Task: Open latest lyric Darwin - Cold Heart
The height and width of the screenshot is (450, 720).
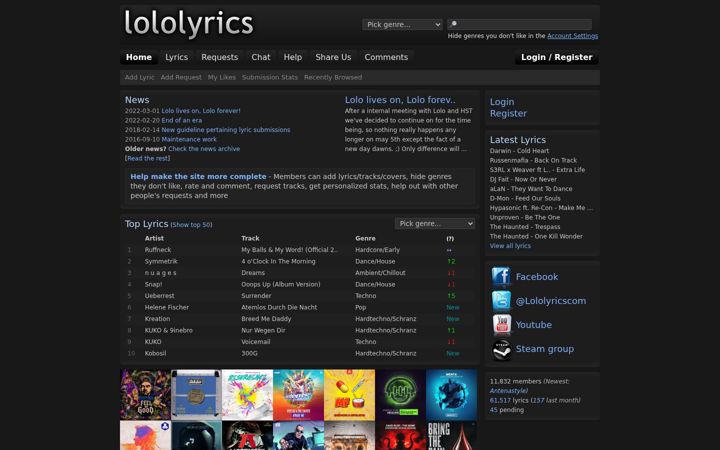Action: tap(519, 151)
